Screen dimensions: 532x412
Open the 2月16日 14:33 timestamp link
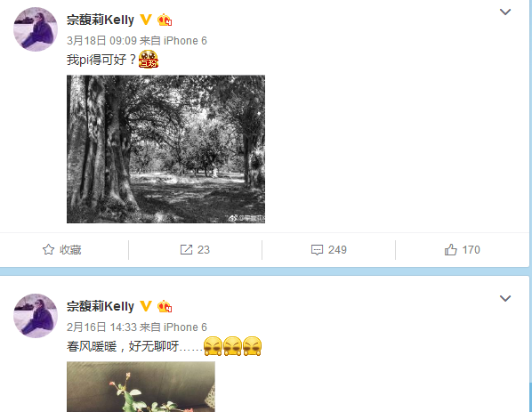tap(101, 327)
